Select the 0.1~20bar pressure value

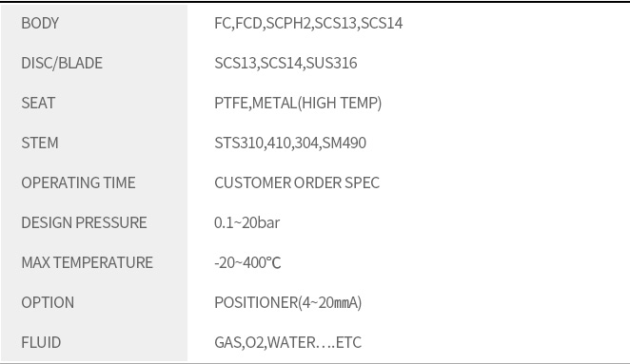click(247, 222)
